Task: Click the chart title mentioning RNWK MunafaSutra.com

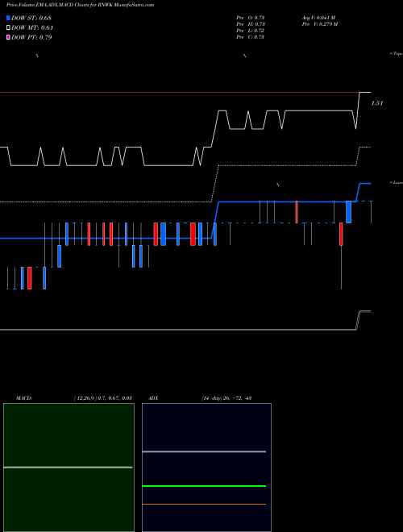Action: coord(80,5)
